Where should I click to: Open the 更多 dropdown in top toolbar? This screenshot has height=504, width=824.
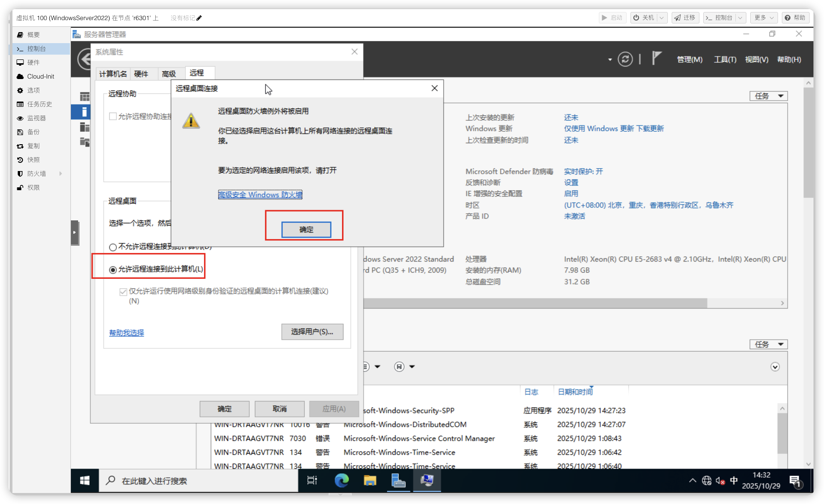click(x=764, y=18)
